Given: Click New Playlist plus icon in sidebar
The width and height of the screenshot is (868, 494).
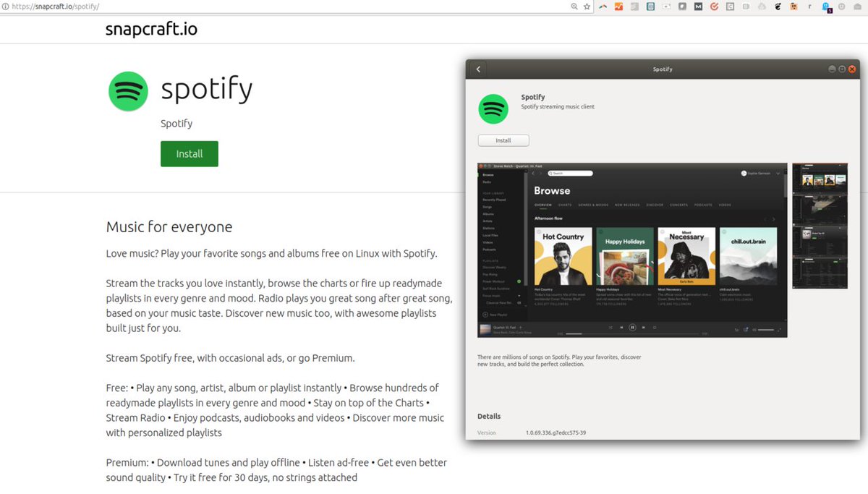Looking at the screenshot, I should (x=485, y=315).
